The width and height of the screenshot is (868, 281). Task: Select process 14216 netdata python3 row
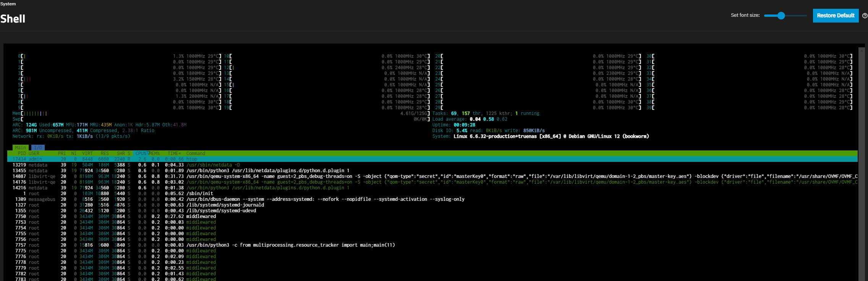pos(432,188)
